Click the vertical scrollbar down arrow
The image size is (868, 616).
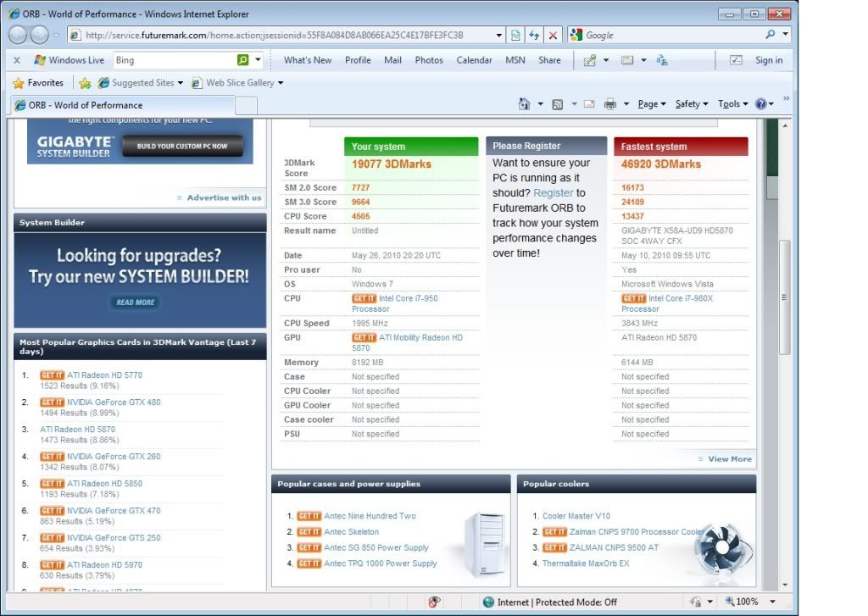pyautogui.click(x=785, y=585)
